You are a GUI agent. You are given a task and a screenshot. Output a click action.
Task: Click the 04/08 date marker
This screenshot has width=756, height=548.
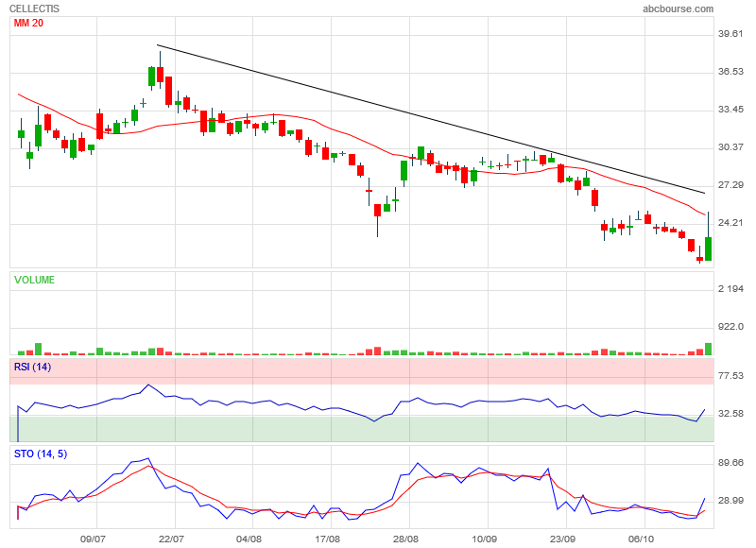coord(249,539)
